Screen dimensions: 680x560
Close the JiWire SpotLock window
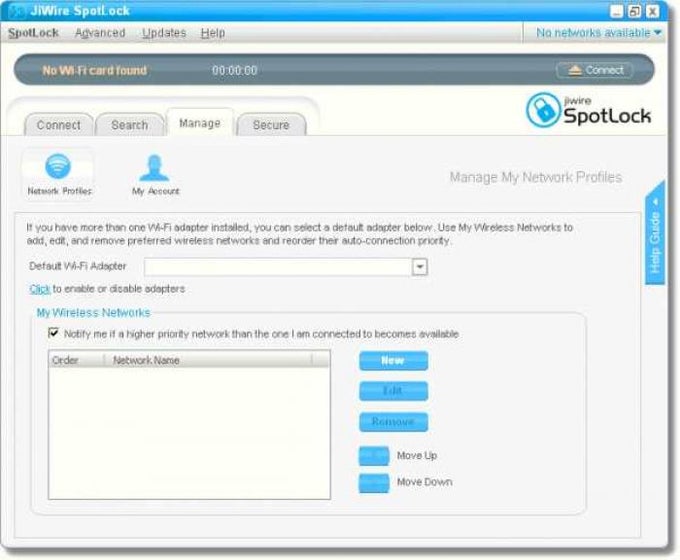click(x=652, y=11)
